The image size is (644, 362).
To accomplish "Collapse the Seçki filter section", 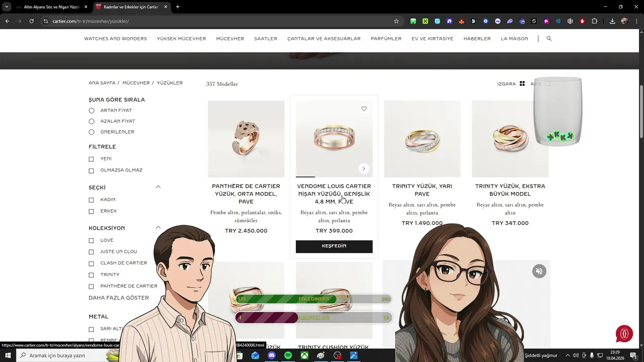I will 158,187.
